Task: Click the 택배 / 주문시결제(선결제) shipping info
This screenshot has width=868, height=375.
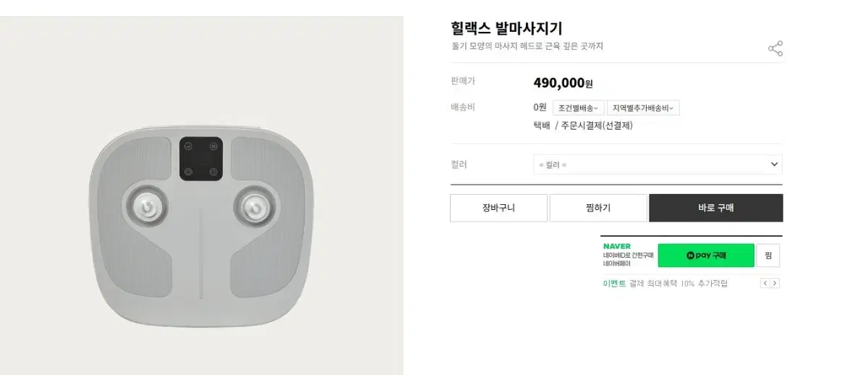Action: pos(583,125)
